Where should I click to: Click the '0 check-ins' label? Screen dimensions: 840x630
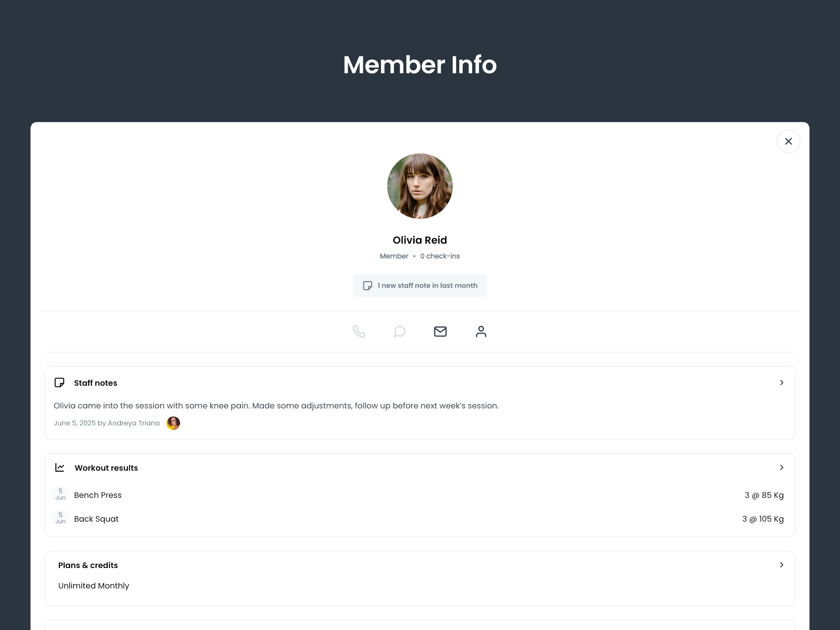point(440,256)
